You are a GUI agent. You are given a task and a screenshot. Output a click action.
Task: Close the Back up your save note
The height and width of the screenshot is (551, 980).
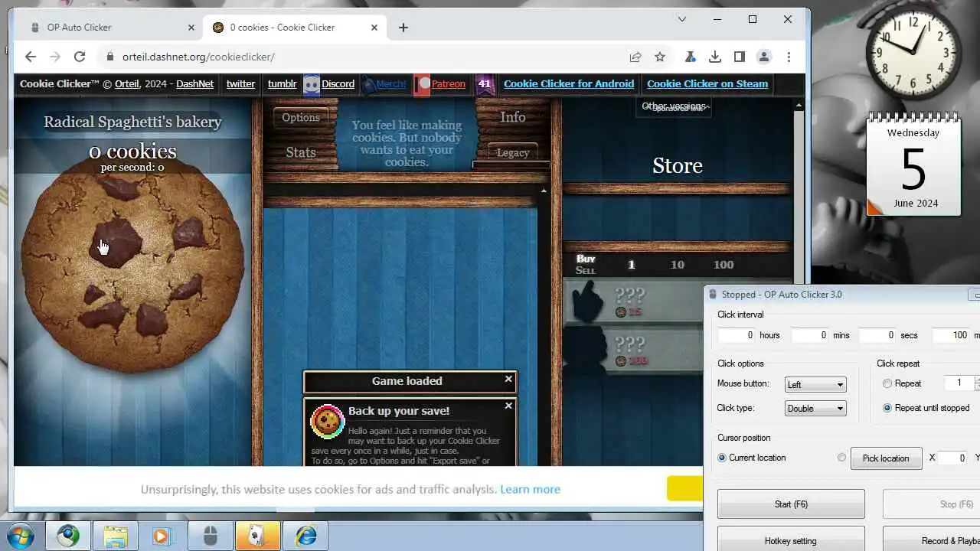click(508, 406)
